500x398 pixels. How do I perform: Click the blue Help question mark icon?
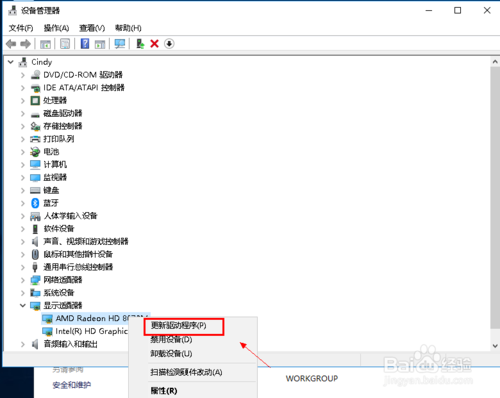[85, 44]
